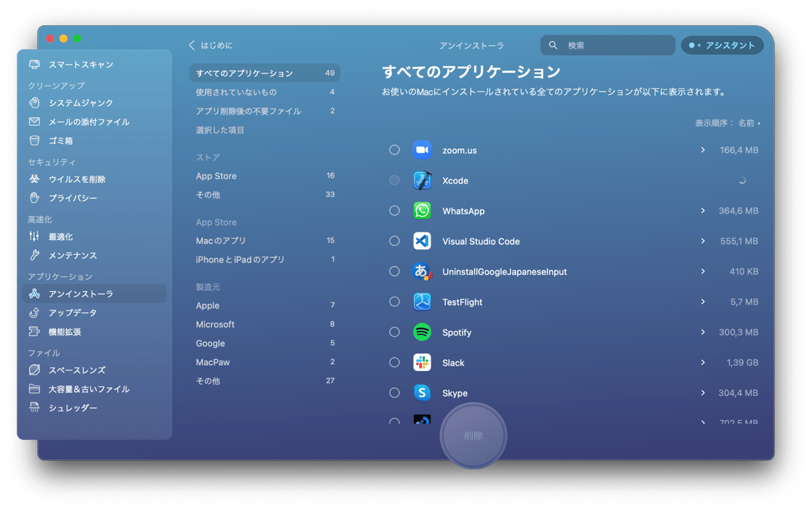Expand Spotify details chevron
The image size is (812, 510).
pos(702,332)
